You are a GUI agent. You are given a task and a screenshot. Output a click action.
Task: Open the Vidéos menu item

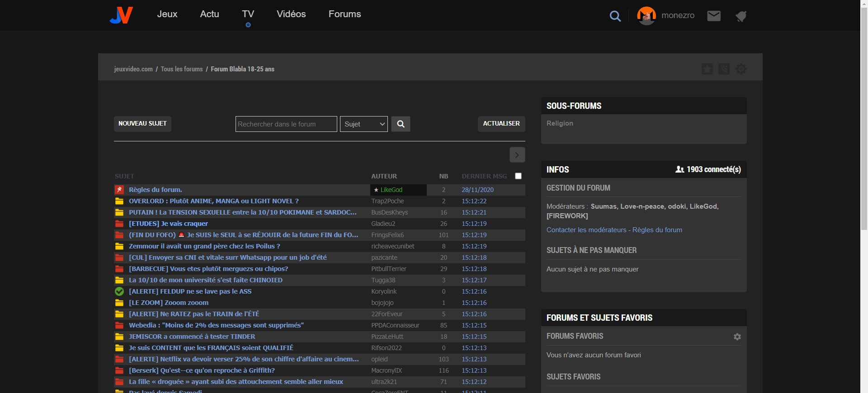pyautogui.click(x=291, y=14)
